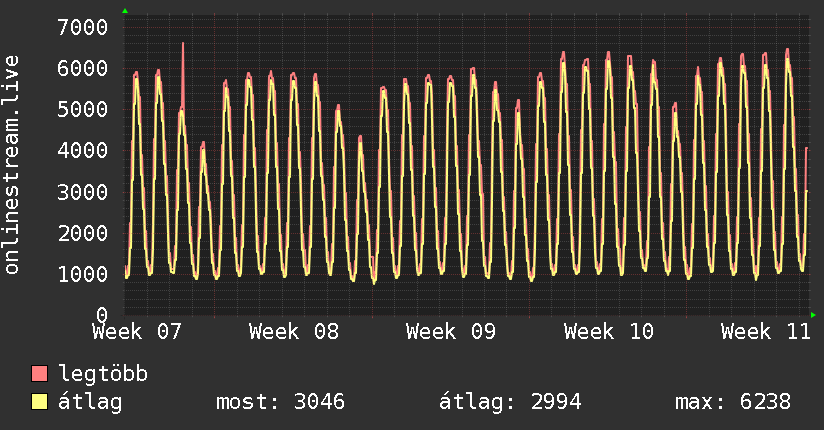The image size is (824, 430).
Task: Click the yellow átlag legend swatch
Action: 39,401
